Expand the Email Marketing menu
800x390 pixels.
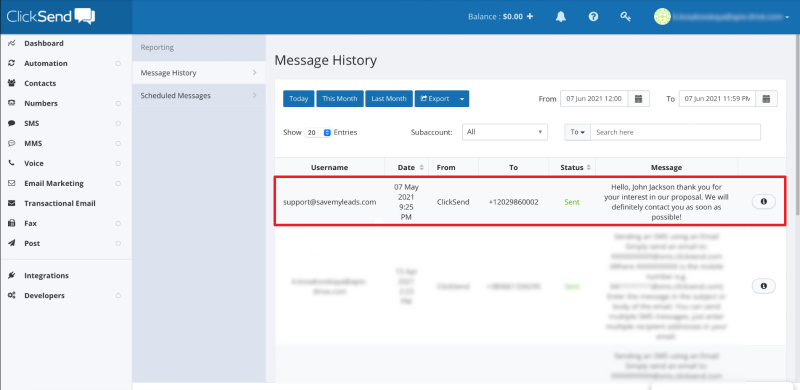click(x=118, y=183)
